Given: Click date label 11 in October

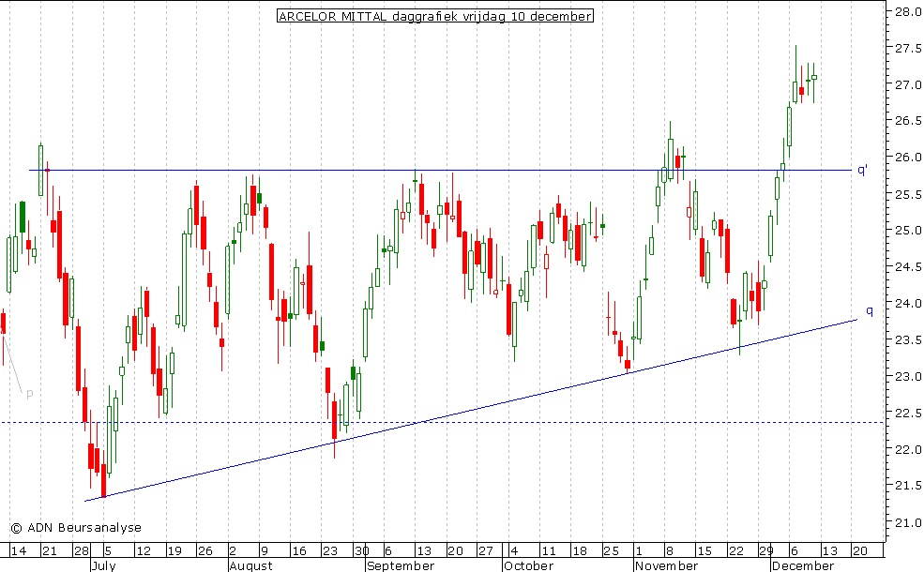Looking at the screenshot, I should [549, 550].
